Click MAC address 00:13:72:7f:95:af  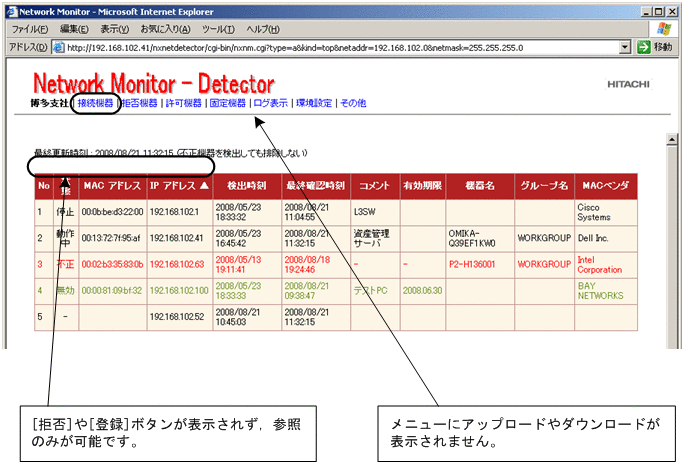[x=111, y=239]
